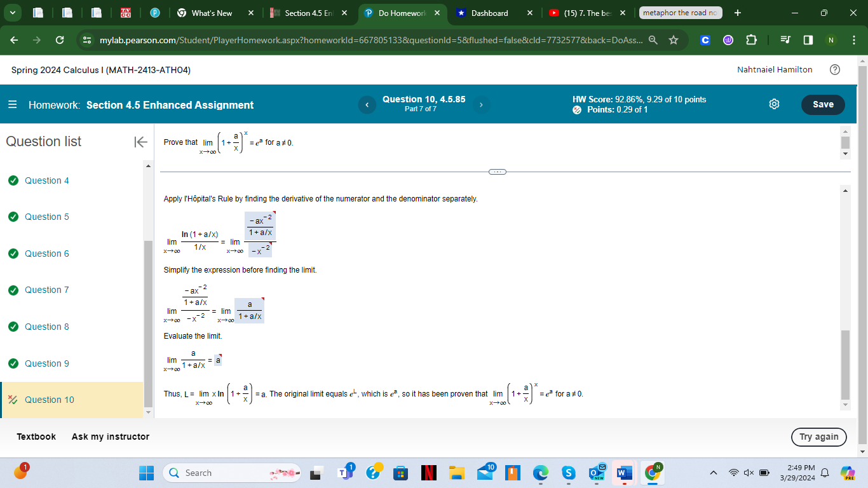Image resolution: width=868 pixels, height=488 pixels.
Task: Click the Ask my instructor link
Action: pyautogui.click(x=110, y=437)
